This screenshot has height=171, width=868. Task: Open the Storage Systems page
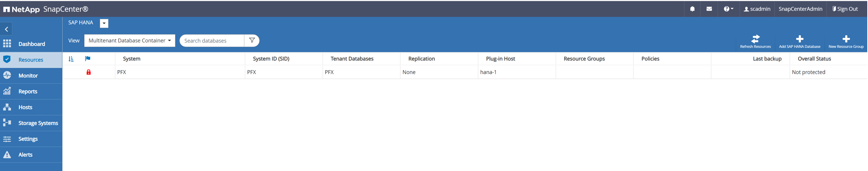[x=38, y=123]
